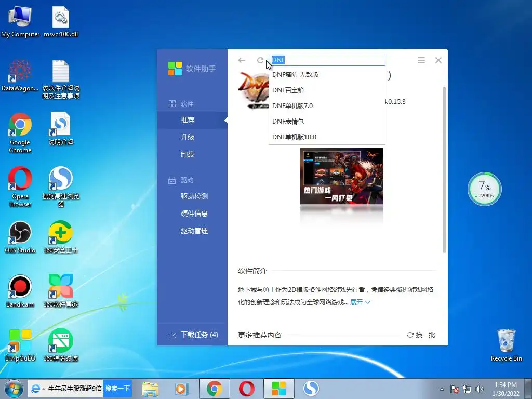The width and height of the screenshot is (532, 399).
Task: Select 360安全卫士 desktop shortcut
Action: [61, 237]
